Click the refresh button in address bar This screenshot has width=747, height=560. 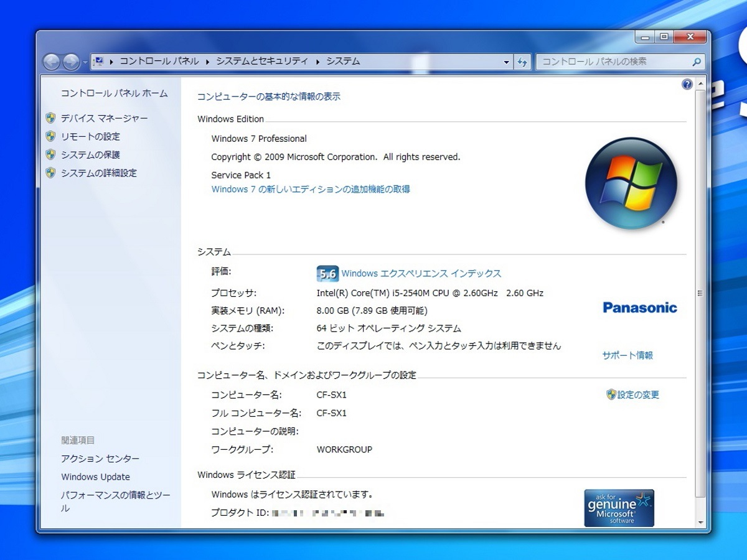522,62
